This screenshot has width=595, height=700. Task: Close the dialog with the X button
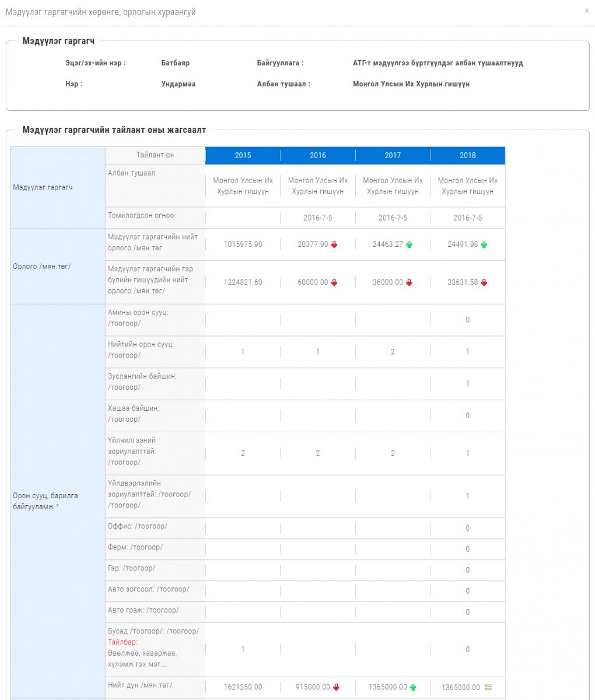(586, 10)
